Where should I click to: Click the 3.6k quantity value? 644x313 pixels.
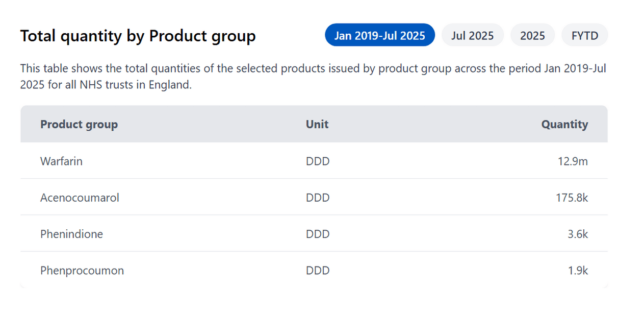(x=578, y=234)
